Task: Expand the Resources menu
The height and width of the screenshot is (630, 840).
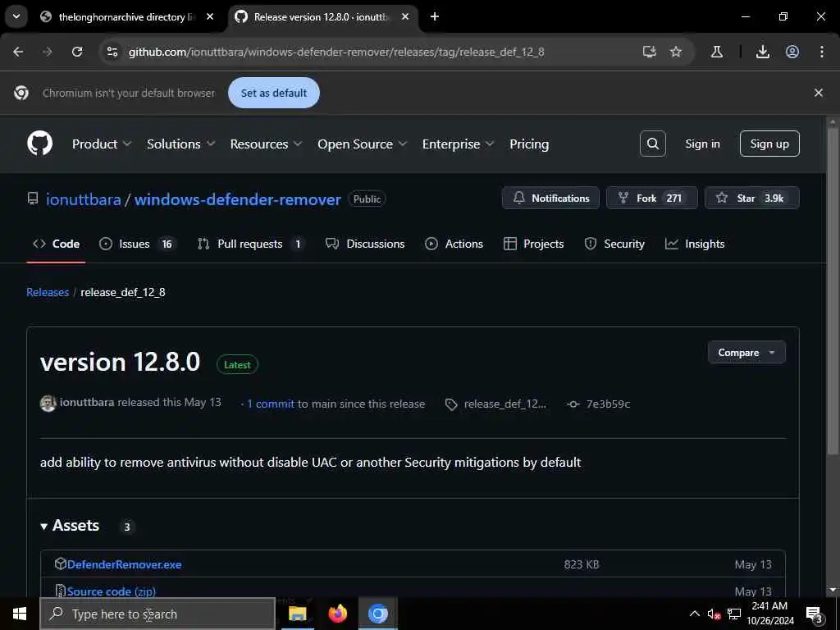Action: (x=267, y=144)
